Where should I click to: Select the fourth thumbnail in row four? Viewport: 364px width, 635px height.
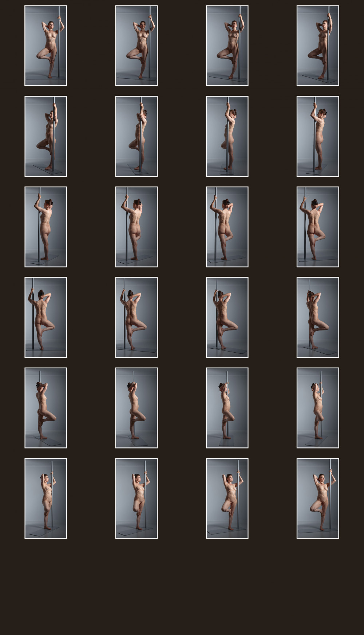pos(318,317)
